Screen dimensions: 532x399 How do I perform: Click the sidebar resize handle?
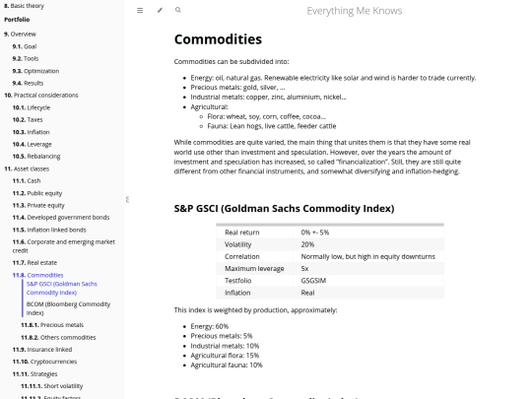(x=127, y=199)
